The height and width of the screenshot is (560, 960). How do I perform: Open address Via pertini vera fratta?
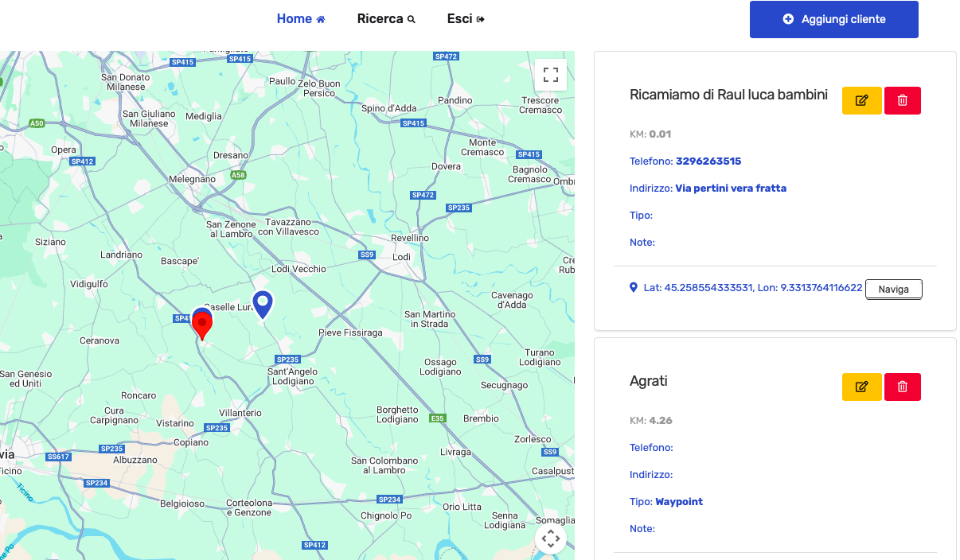pyautogui.click(x=731, y=189)
